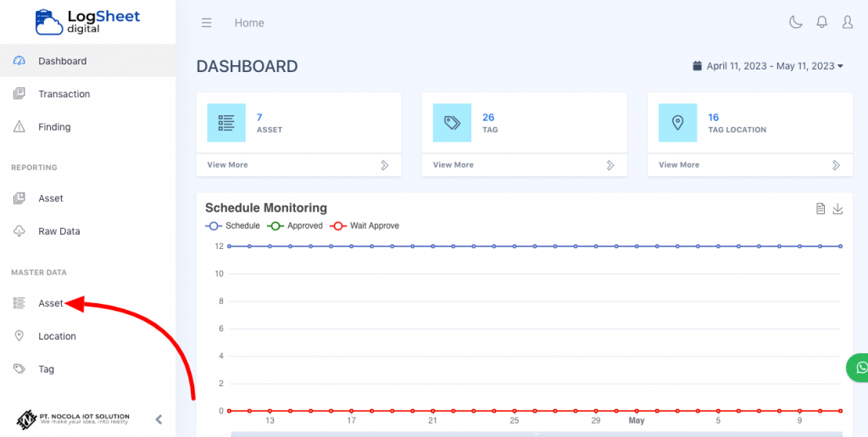Click the Raw Data cloud download icon
The height and width of the screenshot is (437, 868).
pyautogui.click(x=19, y=231)
